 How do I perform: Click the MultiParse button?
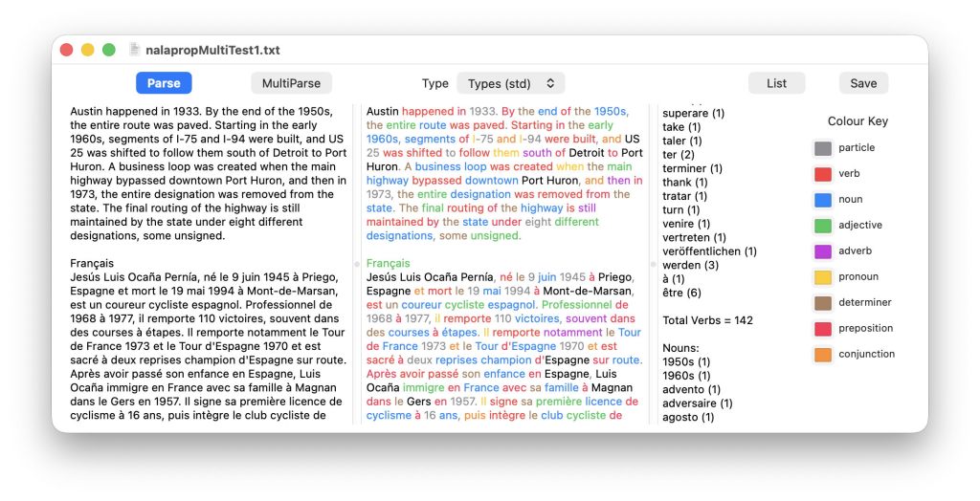pyautogui.click(x=291, y=83)
